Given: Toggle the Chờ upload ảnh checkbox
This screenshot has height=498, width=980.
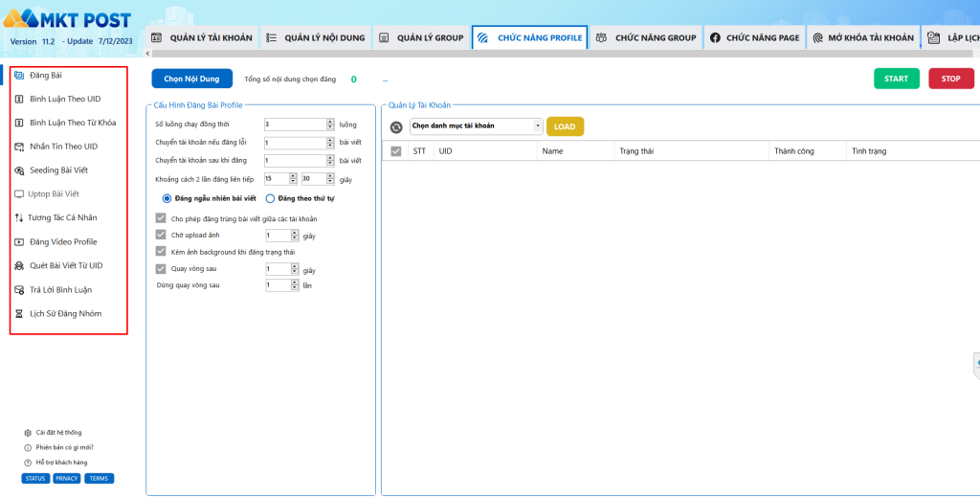Looking at the screenshot, I should pyautogui.click(x=161, y=235).
